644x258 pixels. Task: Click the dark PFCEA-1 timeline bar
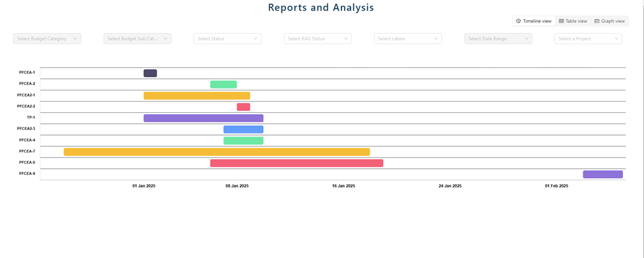[151, 73]
